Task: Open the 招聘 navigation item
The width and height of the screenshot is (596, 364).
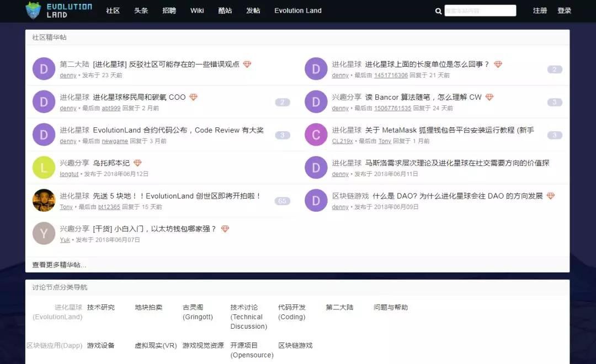Action: coord(169,10)
